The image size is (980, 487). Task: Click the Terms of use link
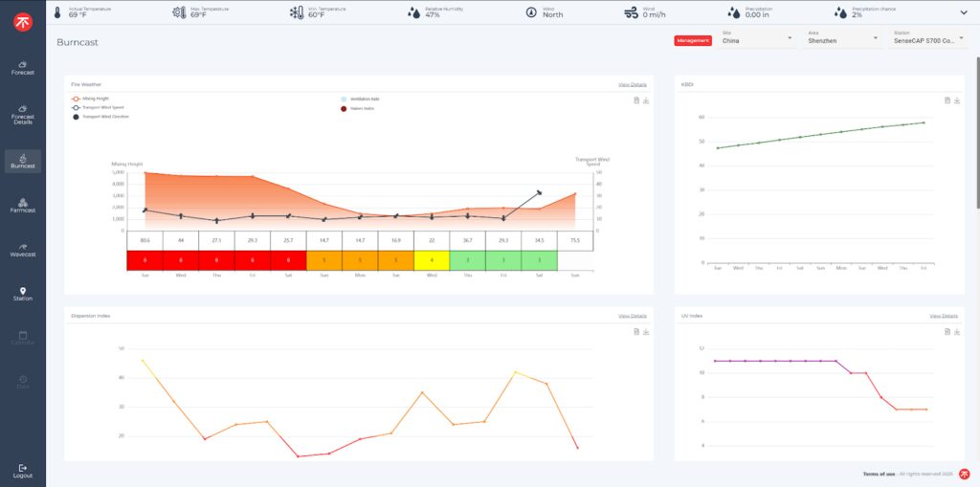[x=879, y=474]
